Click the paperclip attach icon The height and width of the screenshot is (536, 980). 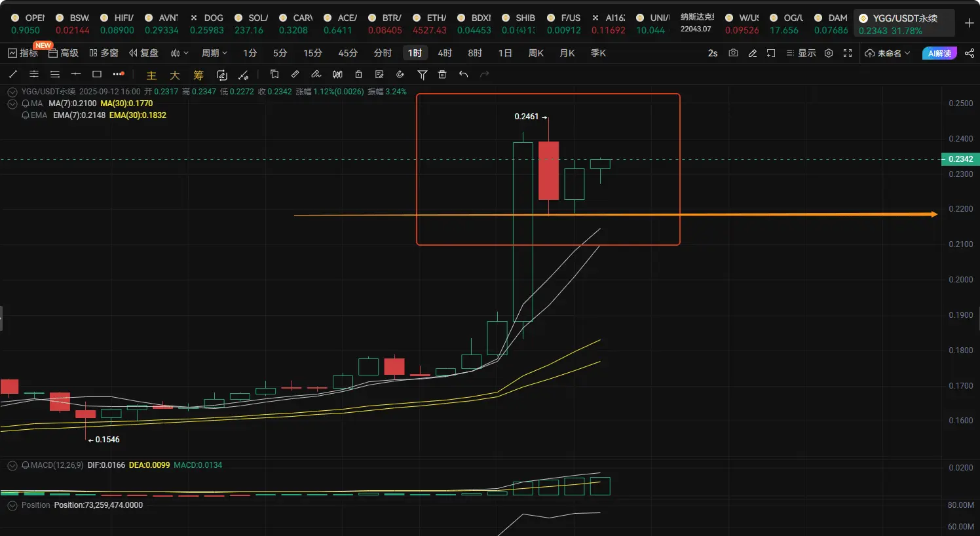400,75
